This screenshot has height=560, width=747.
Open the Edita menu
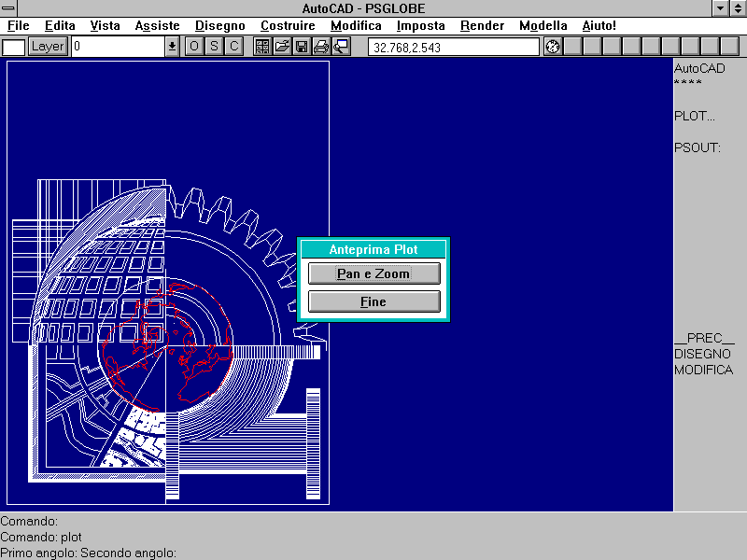coord(60,26)
